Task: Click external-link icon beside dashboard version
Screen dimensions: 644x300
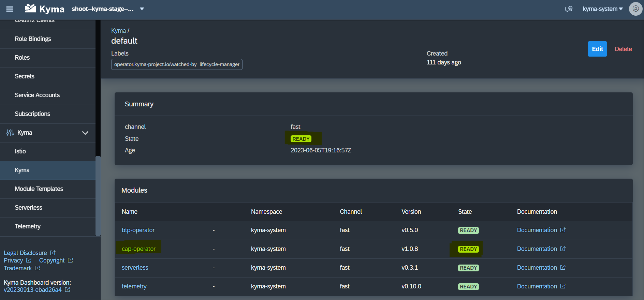Action: [68, 289]
